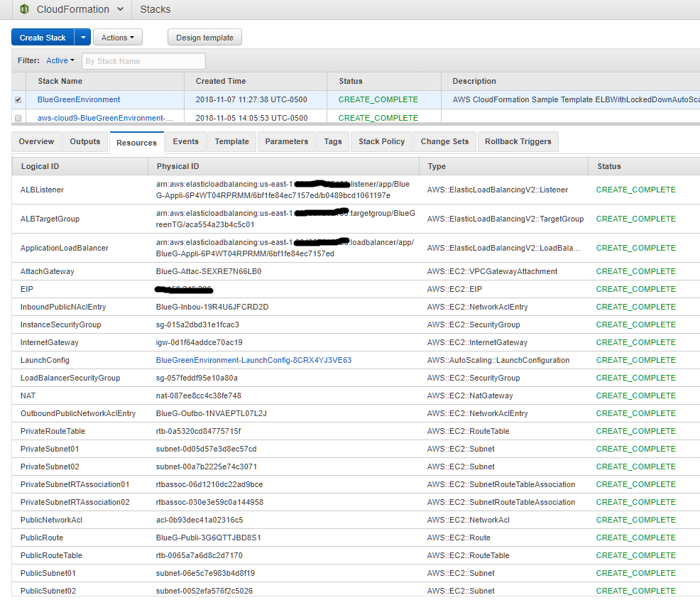Select the ALBListener logical ID cell
This screenshot has height=600, width=700.
[42, 190]
